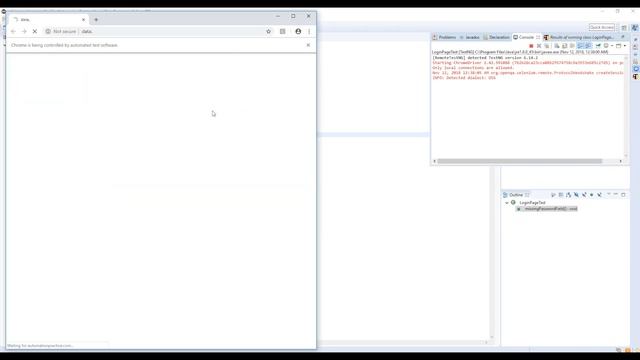Open a new Chrome tab
Viewport: 640px width, 360px height.
(96, 20)
